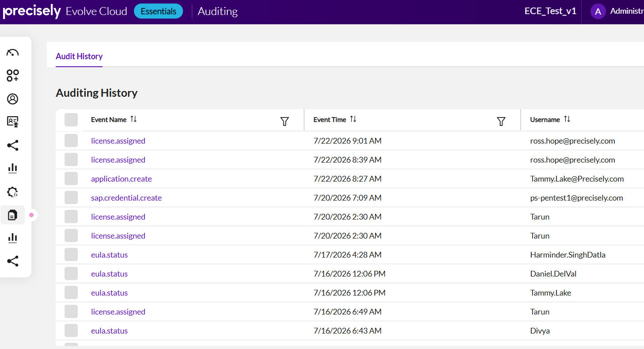The height and width of the screenshot is (349, 644).
Task: Open the dashboard gauge icon in sidebar
Action: (13, 53)
